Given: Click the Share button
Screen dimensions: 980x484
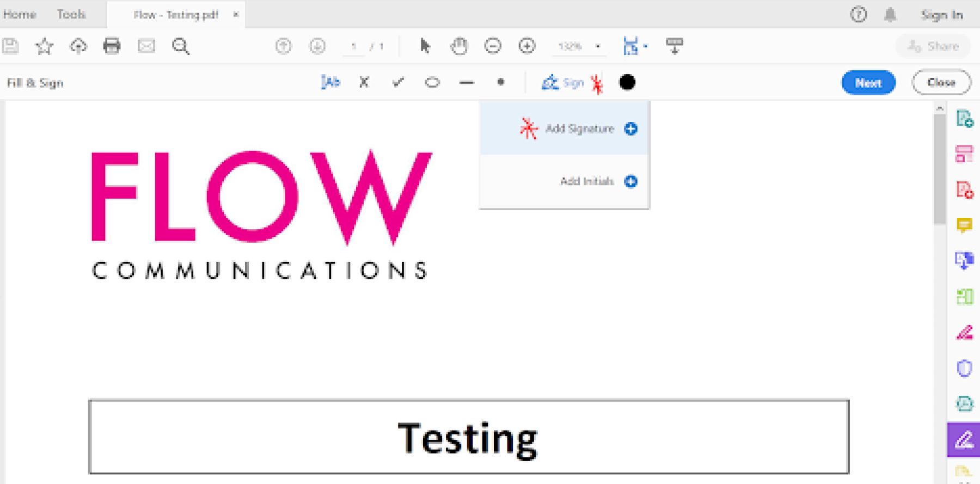Looking at the screenshot, I should click(x=933, y=46).
